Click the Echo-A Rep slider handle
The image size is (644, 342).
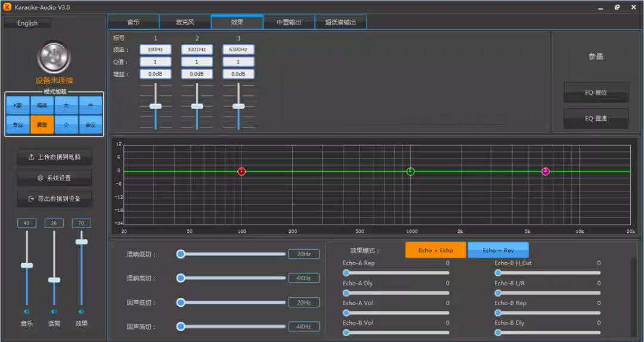coord(346,273)
